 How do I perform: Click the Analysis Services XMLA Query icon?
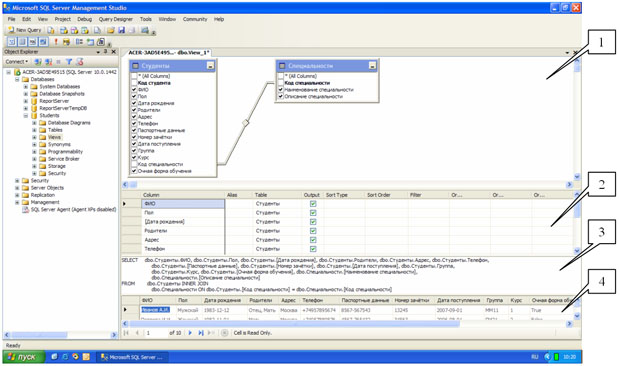click(85, 30)
